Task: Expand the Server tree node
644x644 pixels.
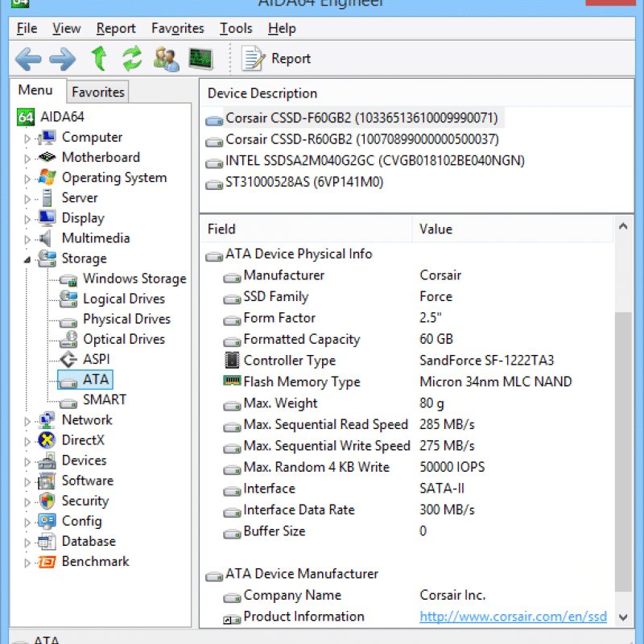Action: coord(27,199)
